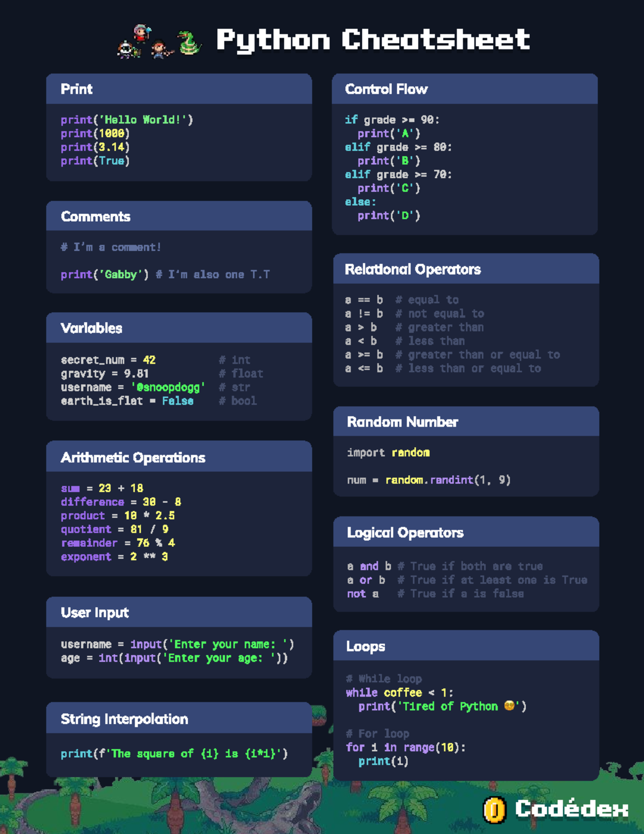This screenshot has height=834, width=644.
Task: Click the gold coin icon beside Codédex logo
Action: (494, 810)
